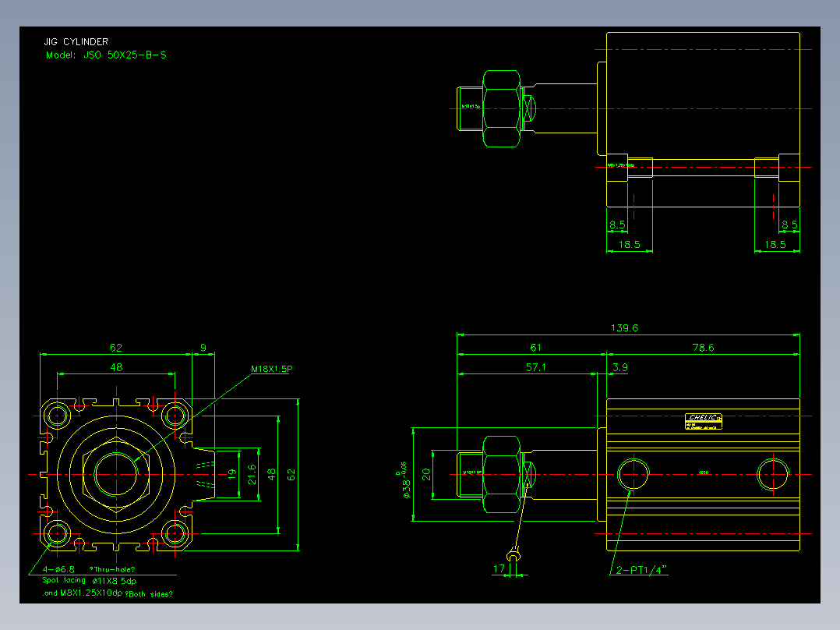Click the 8.5 dimension beside right 18.5
The image size is (840, 630).
click(x=789, y=225)
